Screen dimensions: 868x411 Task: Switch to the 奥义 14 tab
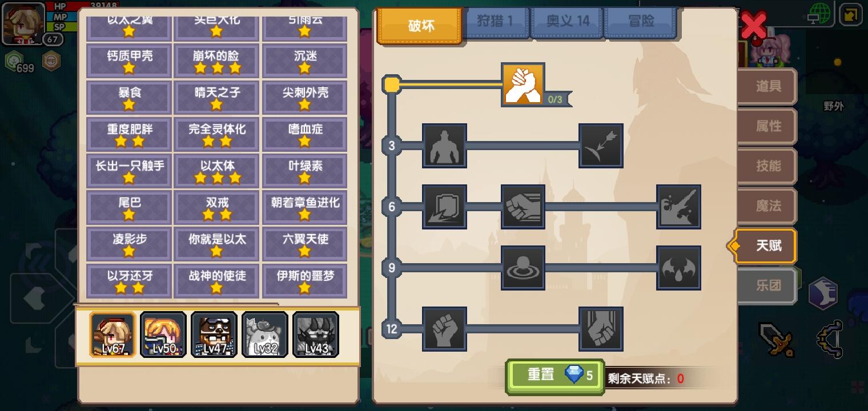[x=567, y=22]
